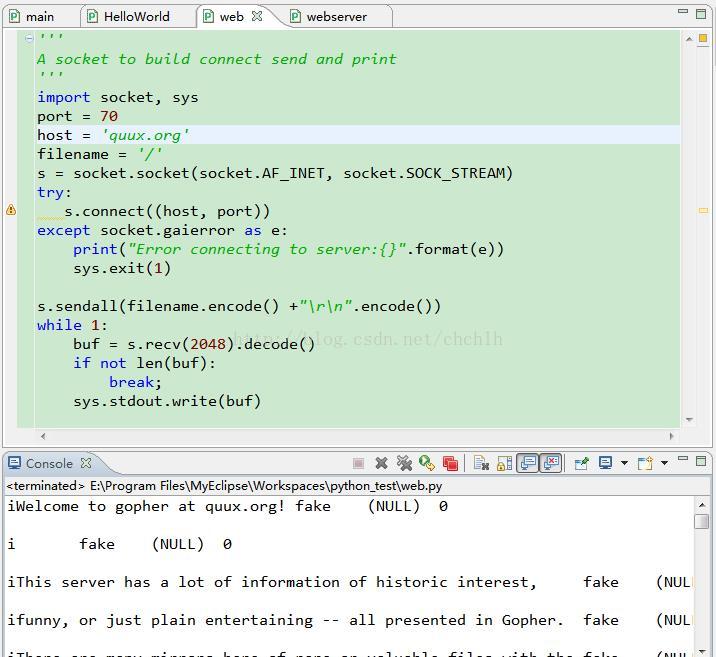Collapse the docstring fold marker

pyautogui.click(x=29, y=38)
